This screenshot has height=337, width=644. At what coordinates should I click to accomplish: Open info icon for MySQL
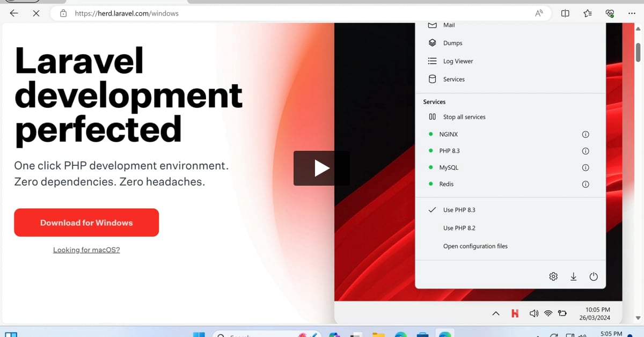pos(586,168)
